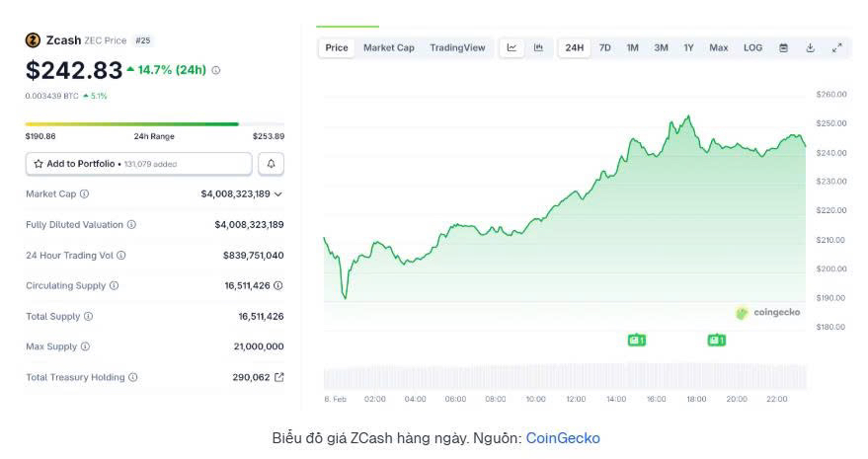Download chart data icon
This screenshot has height=459, width=868.
pyautogui.click(x=810, y=48)
